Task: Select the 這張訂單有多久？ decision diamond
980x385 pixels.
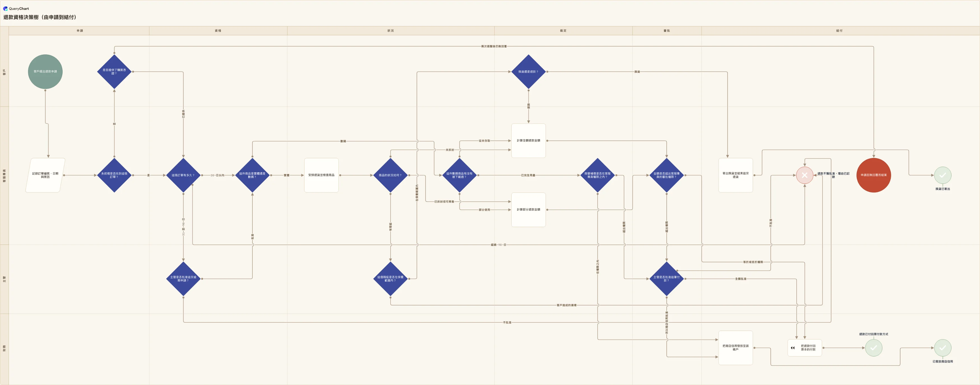Action: click(183, 175)
